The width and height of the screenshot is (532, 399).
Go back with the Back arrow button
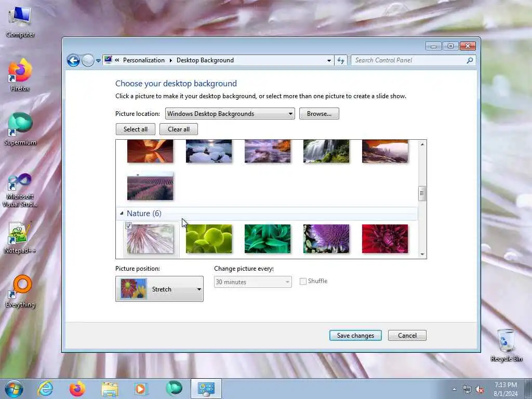73,60
